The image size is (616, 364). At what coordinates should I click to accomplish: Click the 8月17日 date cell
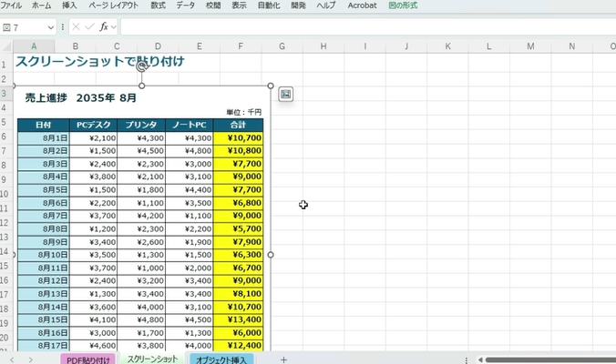pos(44,346)
